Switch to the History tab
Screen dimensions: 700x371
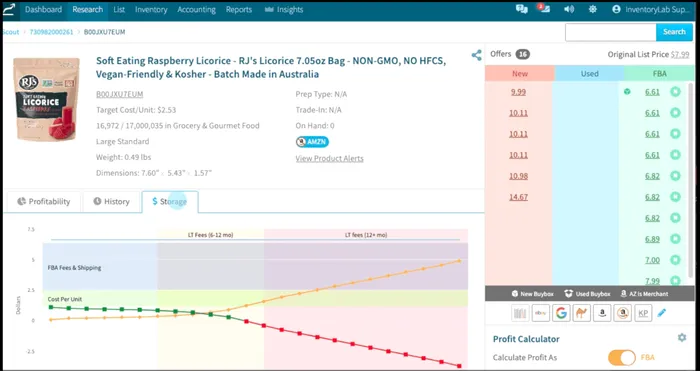click(x=112, y=202)
